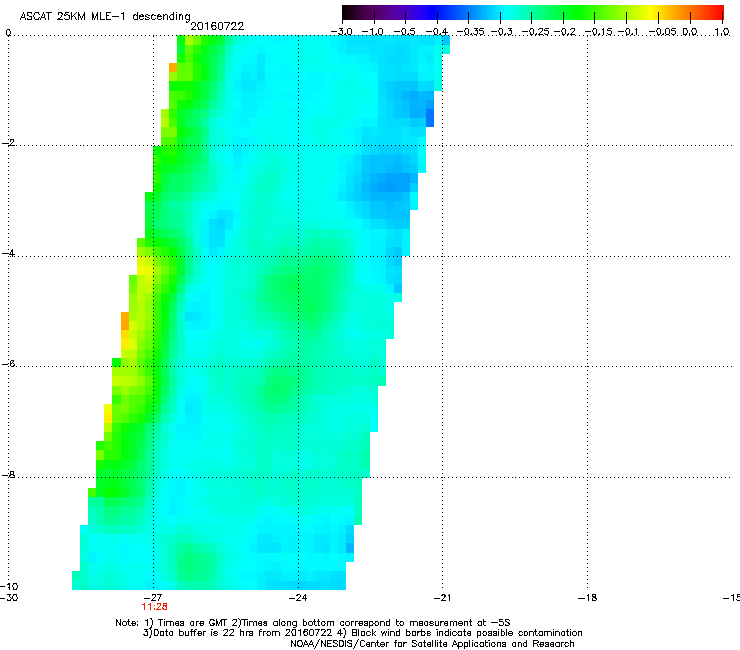The width and height of the screenshot is (740, 650).
Task: Click the red overpass time 11:28
Action: pos(154,607)
